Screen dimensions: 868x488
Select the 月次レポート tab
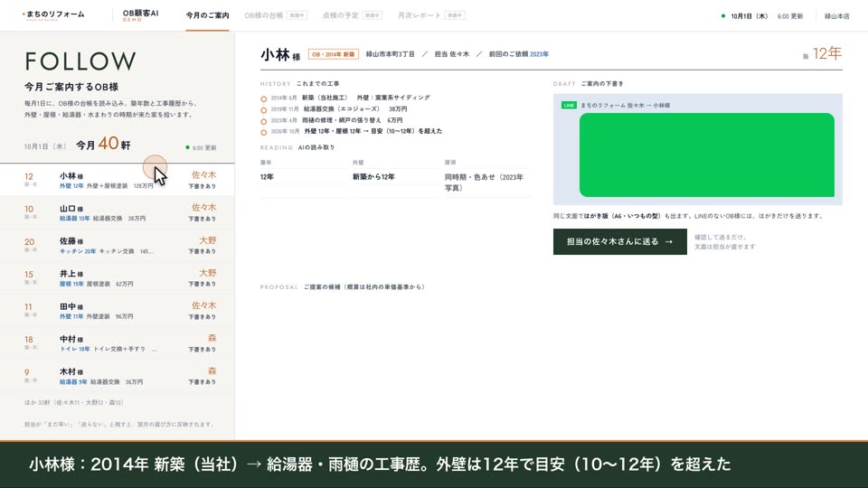[430, 15]
